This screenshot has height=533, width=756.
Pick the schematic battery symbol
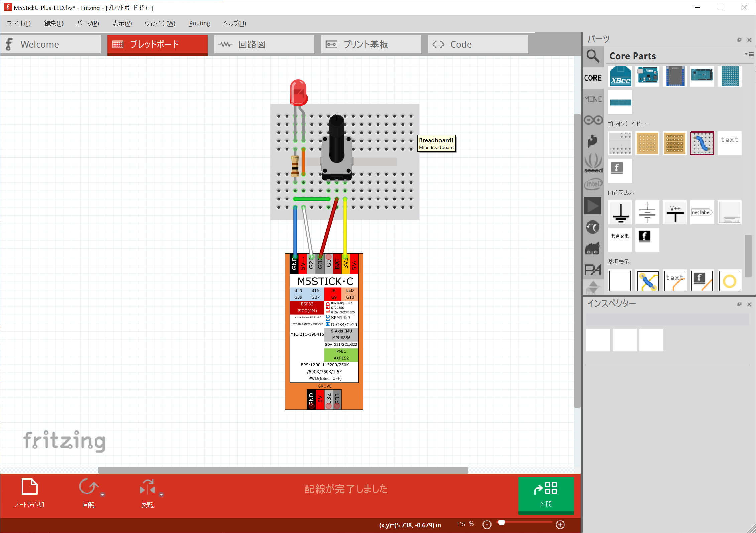(x=647, y=212)
